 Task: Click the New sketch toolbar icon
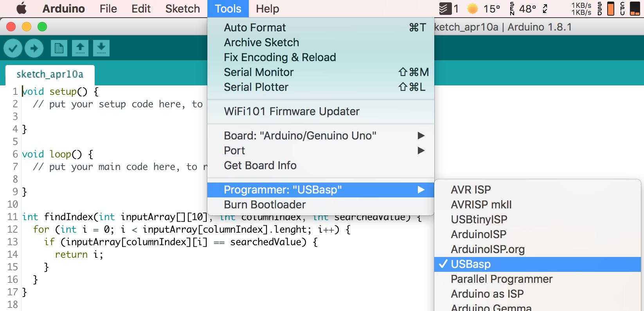click(x=59, y=48)
